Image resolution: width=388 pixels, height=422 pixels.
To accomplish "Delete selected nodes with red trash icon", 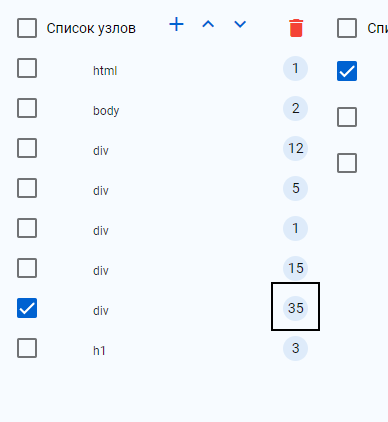I will [x=296, y=28].
